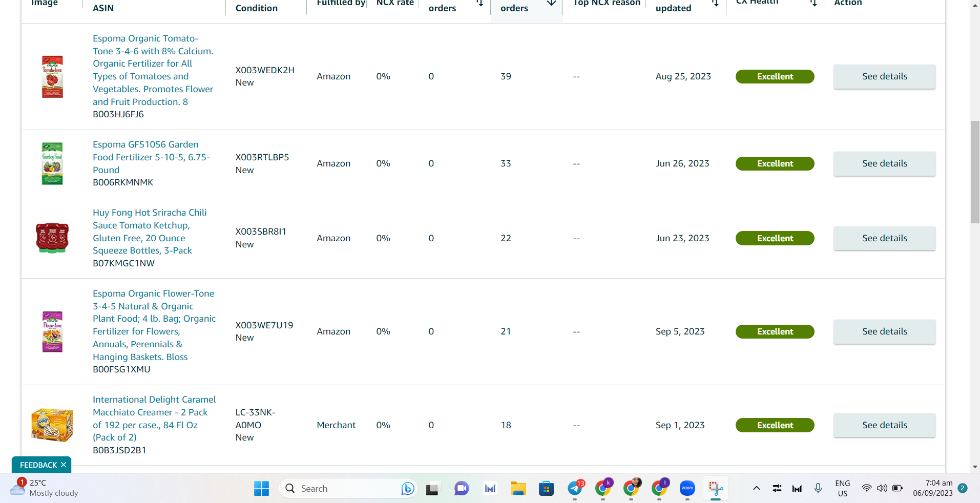Click the Excellent badge in the Garden Food row

tap(775, 163)
